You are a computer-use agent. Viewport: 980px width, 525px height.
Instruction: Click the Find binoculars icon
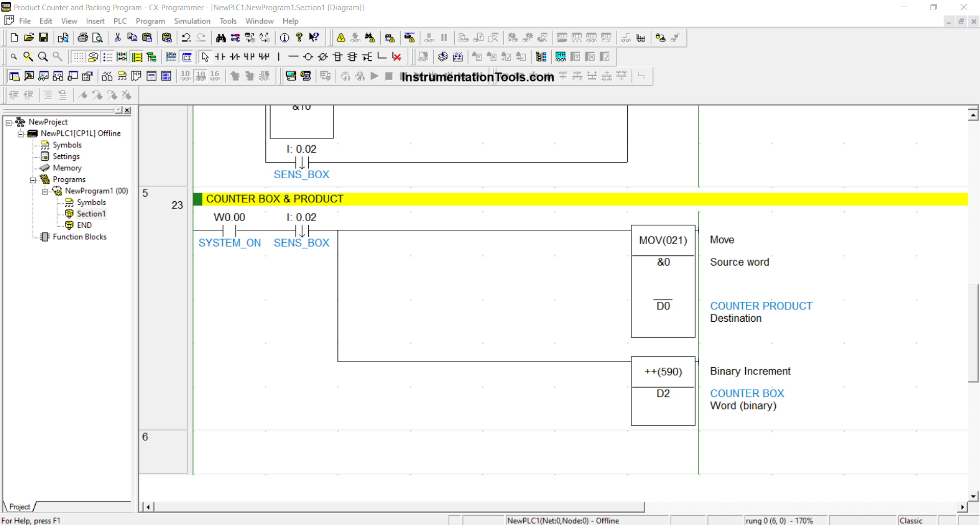click(220, 38)
